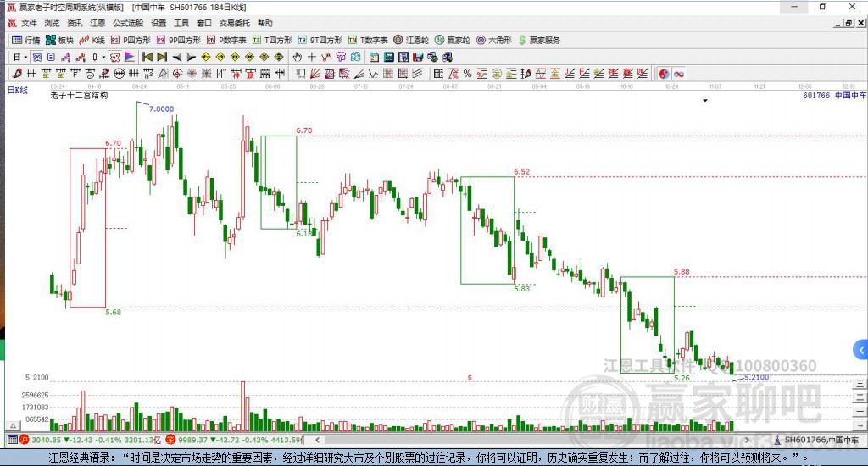868x466 pixels.
Task: Open the 工具 menu
Action: click(x=181, y=23)
